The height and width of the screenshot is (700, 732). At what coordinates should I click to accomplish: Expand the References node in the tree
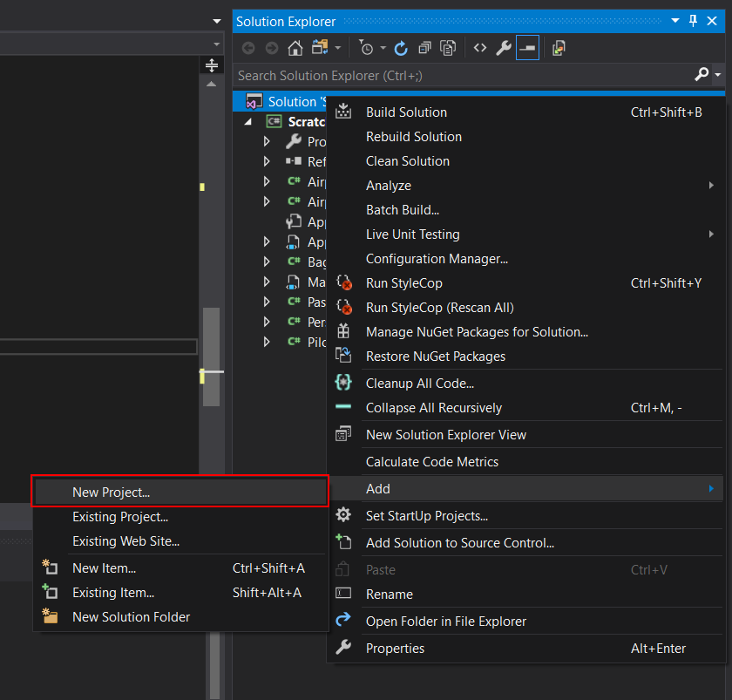coord(267,161)
